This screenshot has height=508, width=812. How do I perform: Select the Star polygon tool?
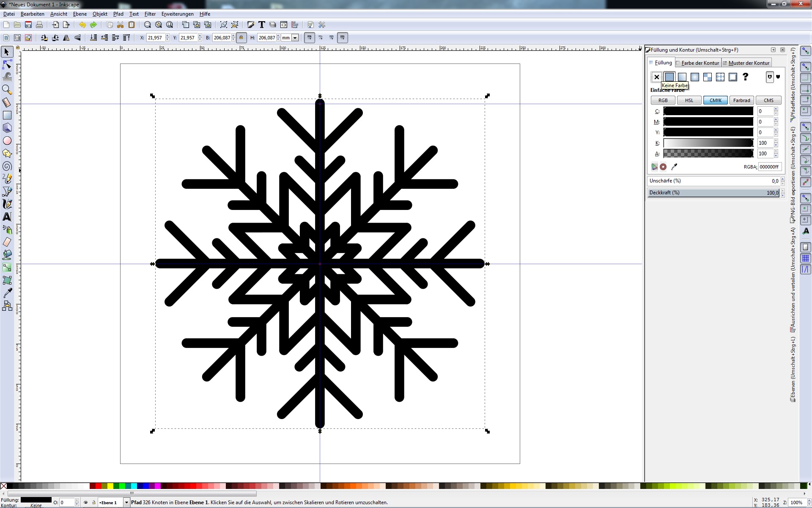point(7,153)
